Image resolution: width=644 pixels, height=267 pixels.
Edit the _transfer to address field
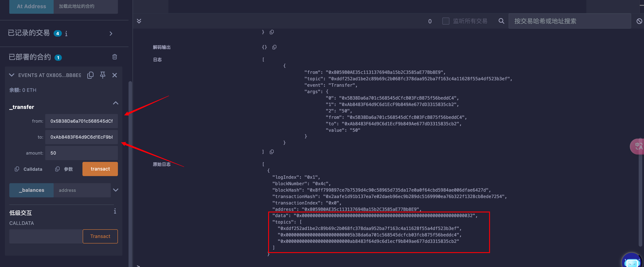tap(81, 137)
